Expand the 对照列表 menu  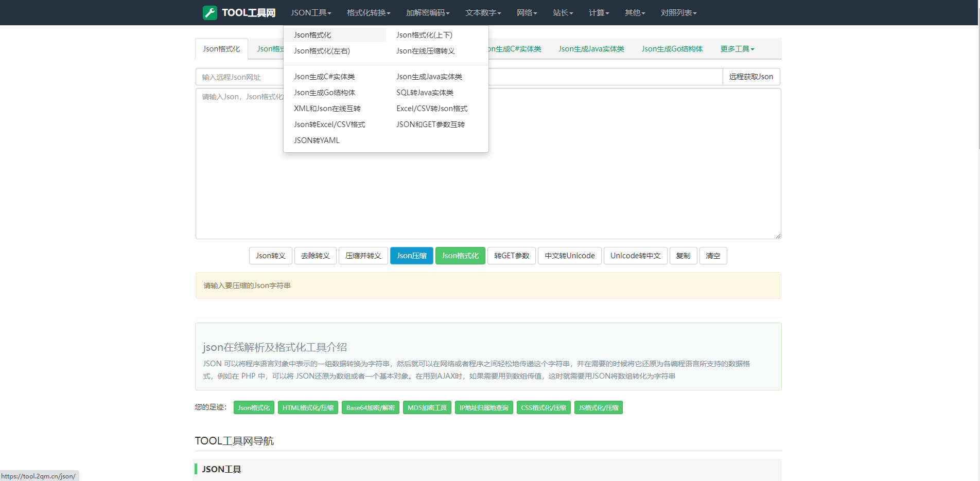click(678, 13)
